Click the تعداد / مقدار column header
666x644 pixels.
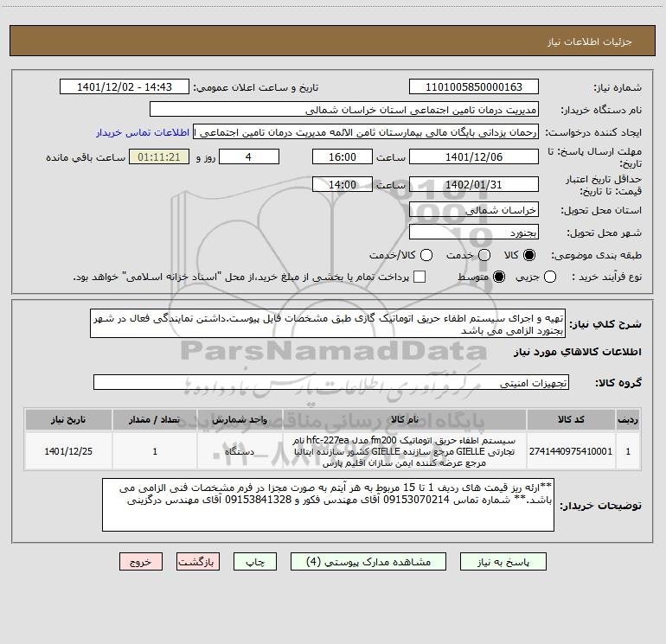(x=155, y=419)
